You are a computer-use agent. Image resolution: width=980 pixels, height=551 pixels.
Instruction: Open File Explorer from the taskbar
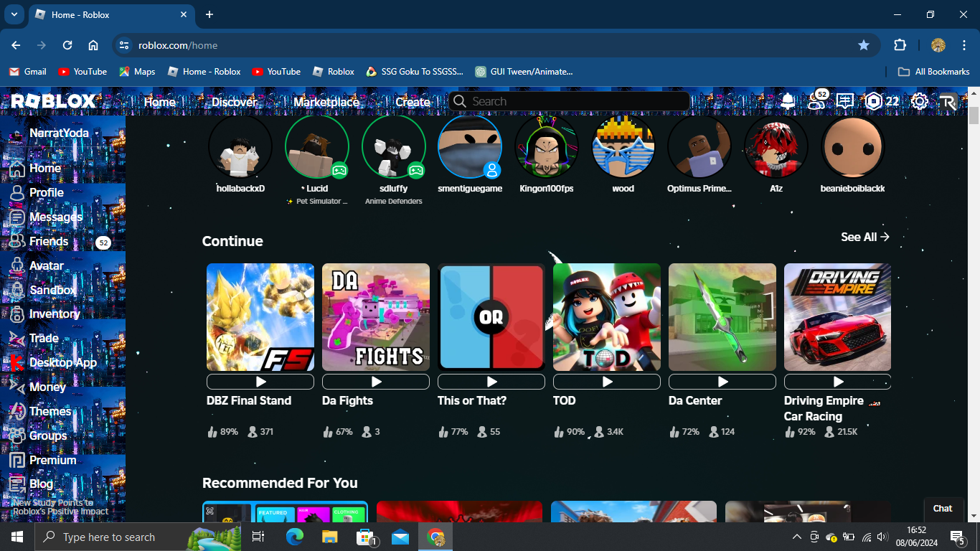329,537
